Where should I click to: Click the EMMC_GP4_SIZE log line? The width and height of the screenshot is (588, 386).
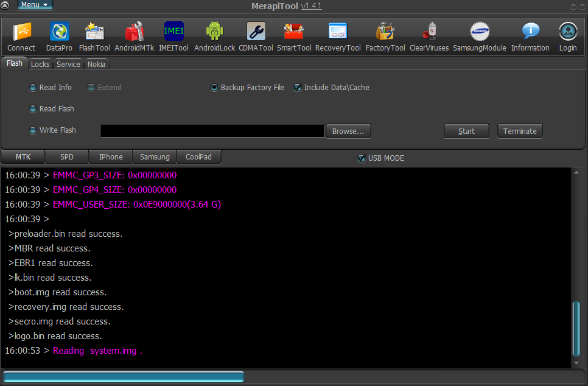tap(91, 190)
